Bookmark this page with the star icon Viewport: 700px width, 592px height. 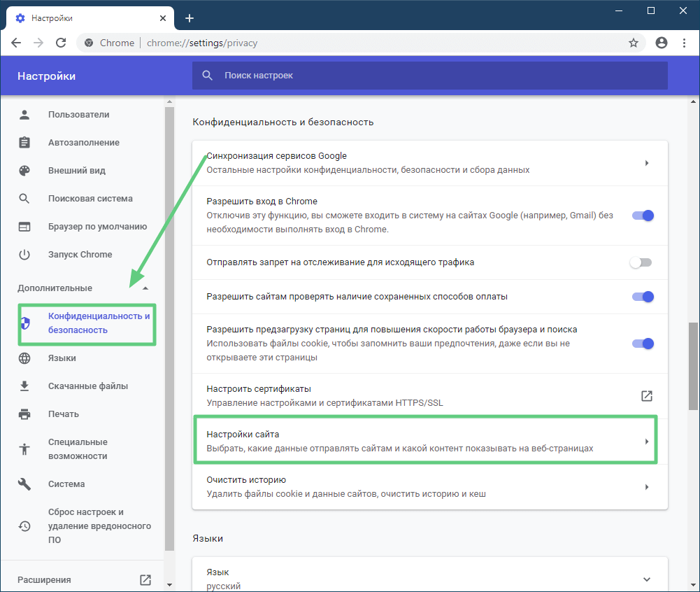point(634,43)
